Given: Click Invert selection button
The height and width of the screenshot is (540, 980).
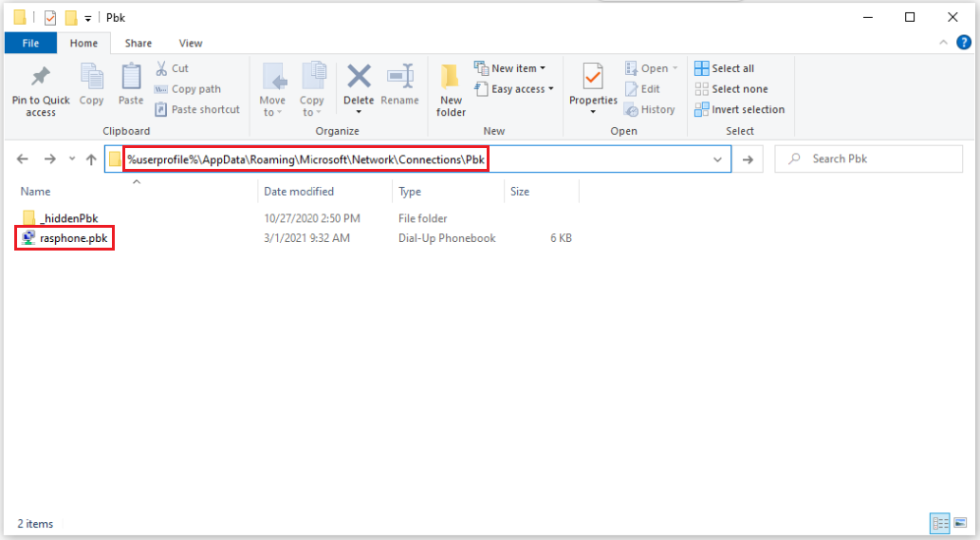Looking at the screenshot, I should pyautogui.click(x=740, y=109).
